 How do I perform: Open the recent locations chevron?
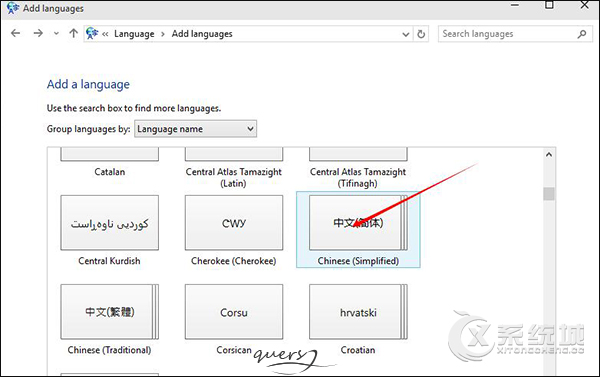[56, 34]
